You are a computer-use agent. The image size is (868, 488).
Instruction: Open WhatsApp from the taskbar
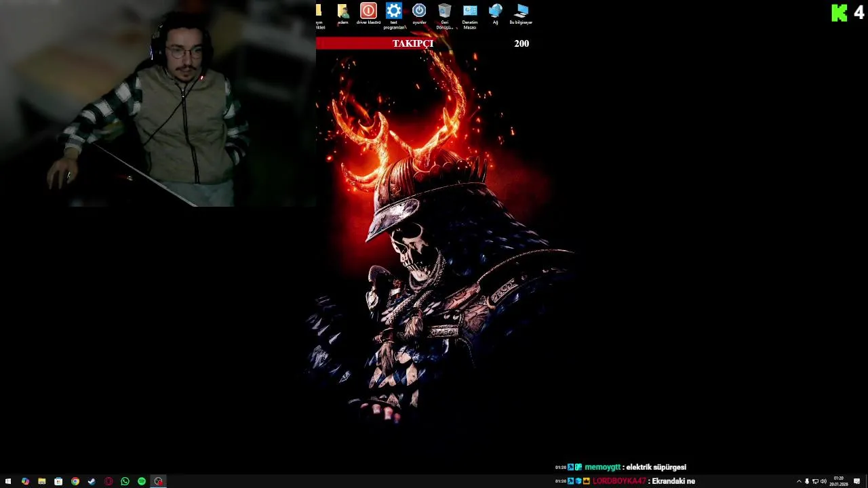coord(125,481)
